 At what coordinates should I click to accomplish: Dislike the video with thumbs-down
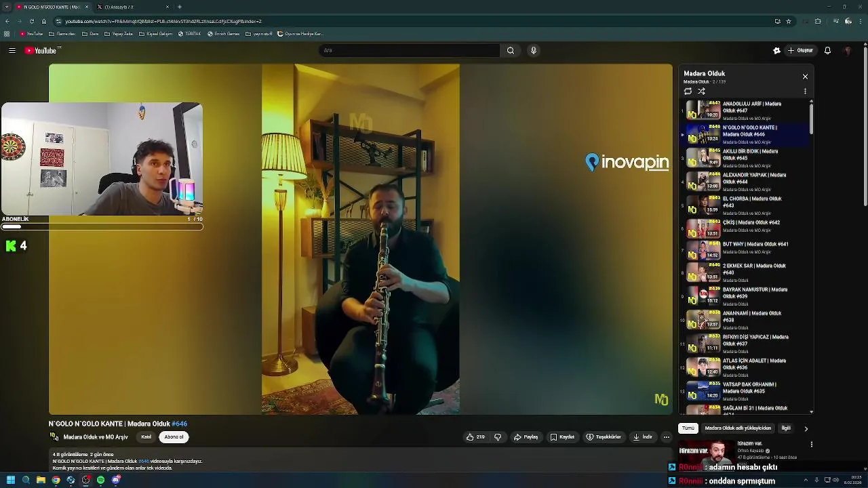(498, 437)
